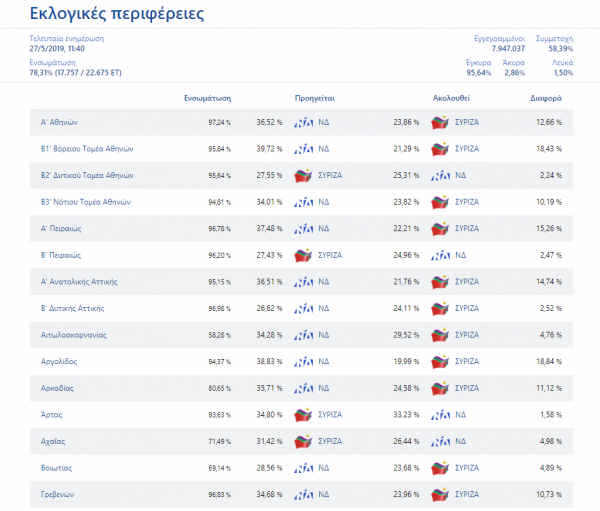Sort by the Διαφορά column header

click(545, 99)
